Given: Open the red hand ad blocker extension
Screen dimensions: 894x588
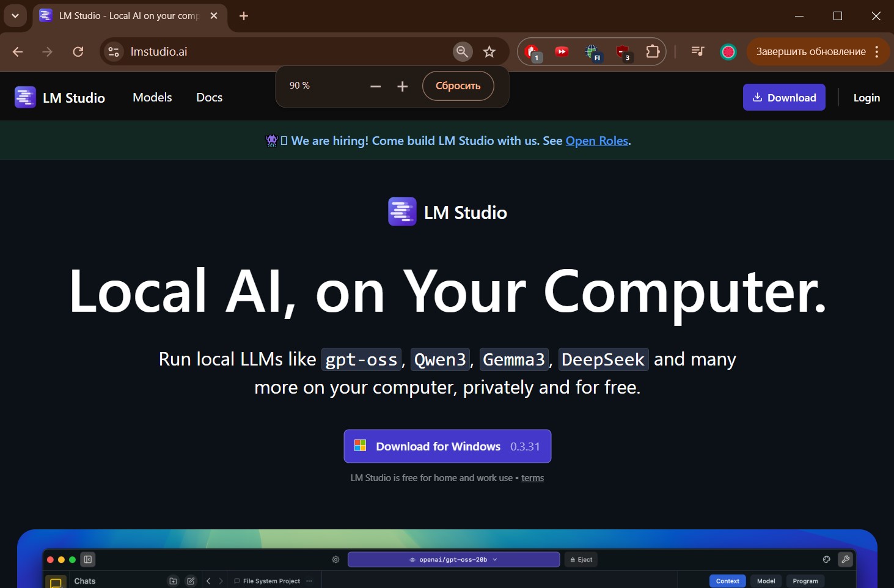Looking at the screenshot, I should tap(532, 52).
